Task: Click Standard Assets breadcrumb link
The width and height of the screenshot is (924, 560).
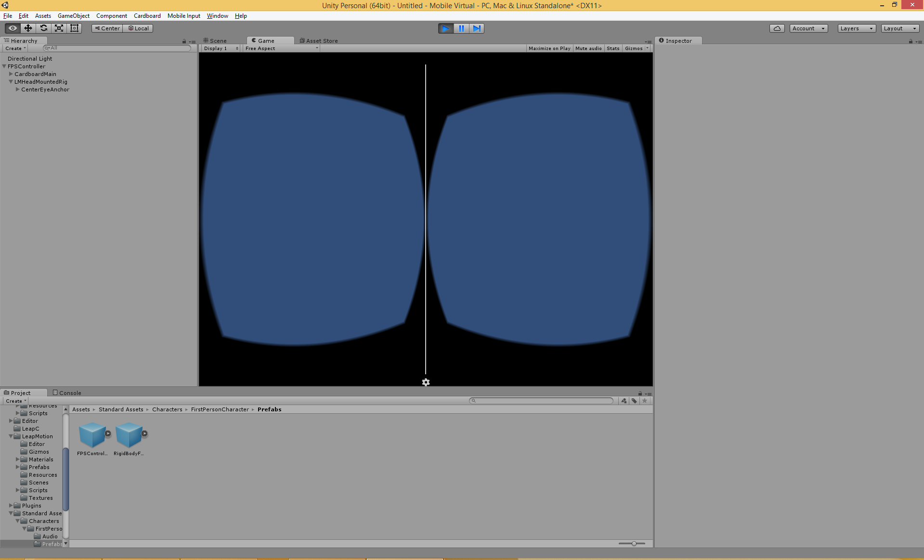Action: point(121,409)
